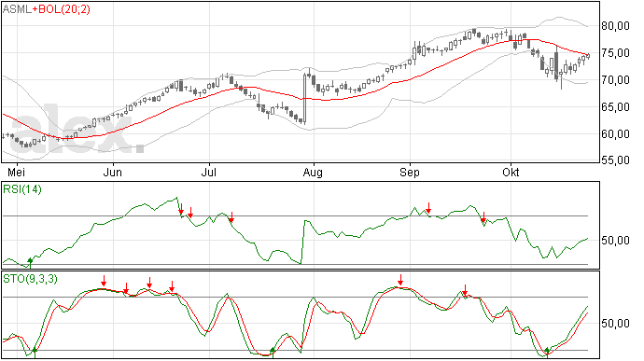Select the Mei month label
Image resolution: width=644 pixels, height=361 pixels.
pyautogui.click(x=17, y=172)
